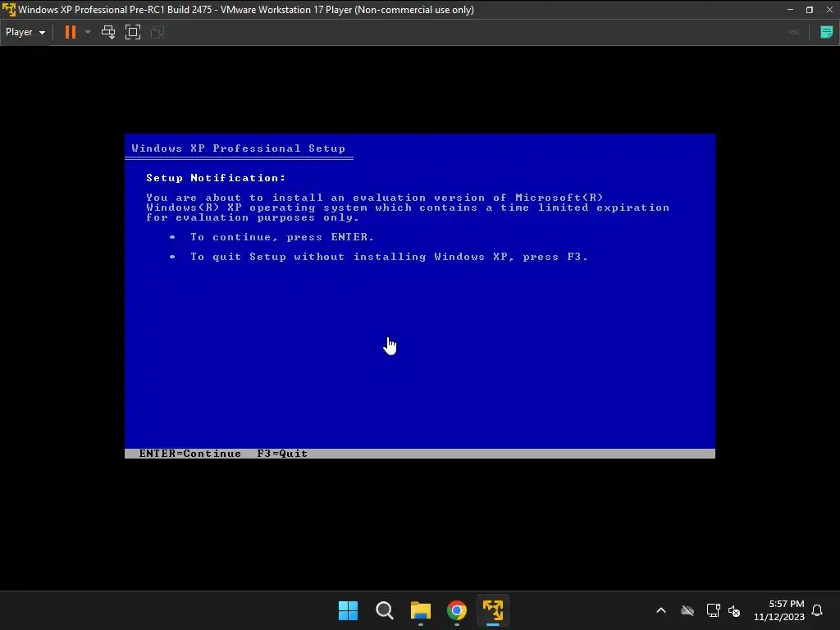This screenshot has width=840, height=630.
Task: Show hidden system tray icons
Action: coord(661,610)
